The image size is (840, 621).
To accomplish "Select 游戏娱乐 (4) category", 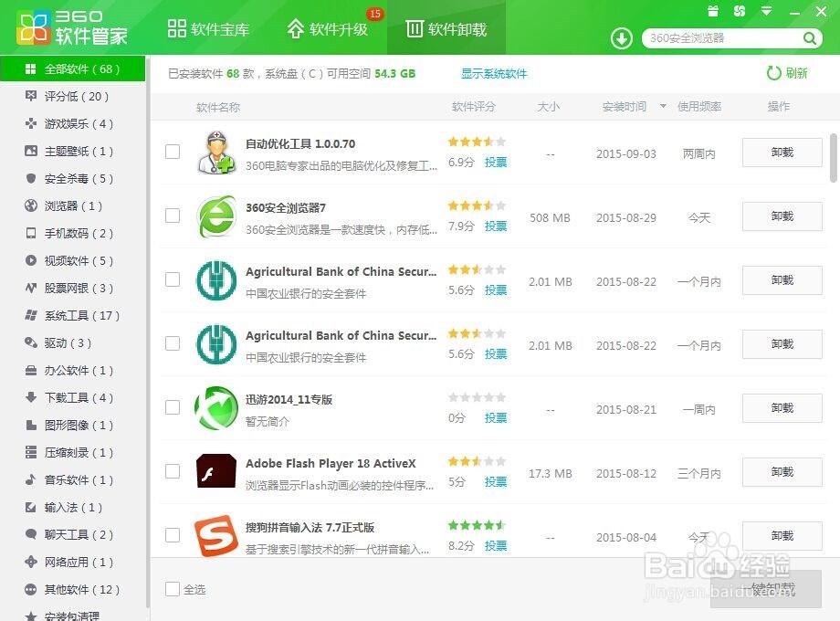I will pyautogui.click(x=73, y=124).
